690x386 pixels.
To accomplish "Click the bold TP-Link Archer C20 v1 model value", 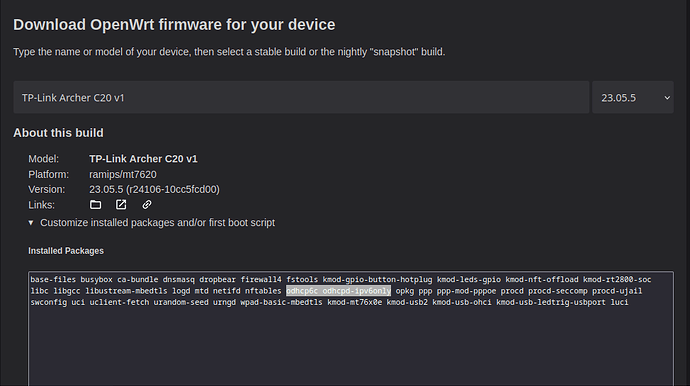I will click(x=143, y=159).
